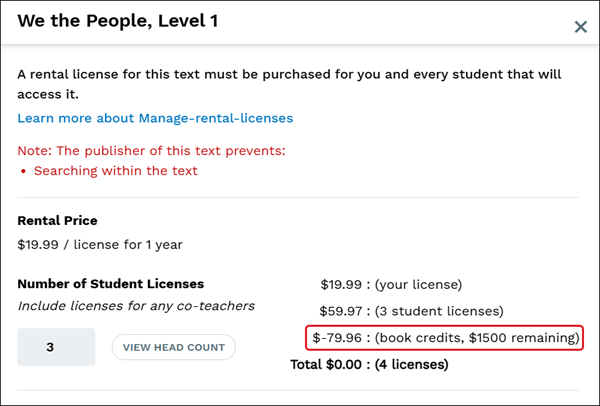Click the red publisher note line
600x406 pixels.
point(151,150)
